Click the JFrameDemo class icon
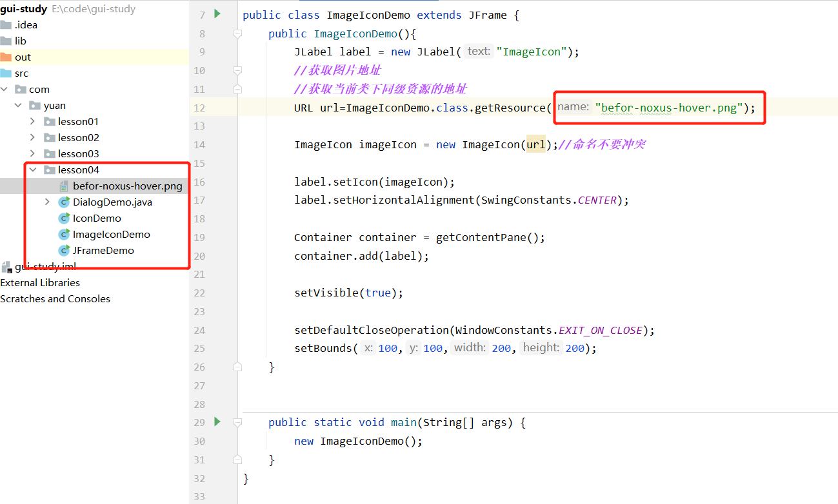This screenshot has height=504, width=838. (x=64, y=251)
